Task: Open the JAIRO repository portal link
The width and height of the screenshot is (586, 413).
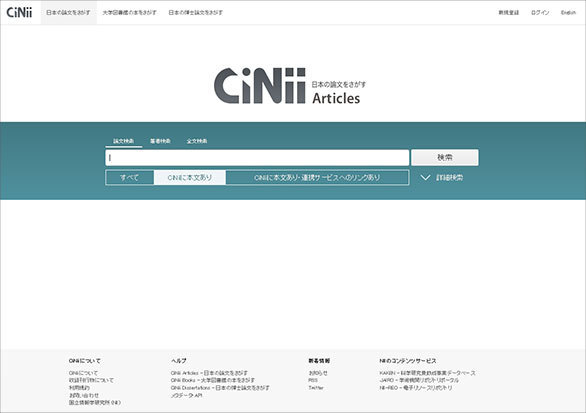Action: point(419,380)
